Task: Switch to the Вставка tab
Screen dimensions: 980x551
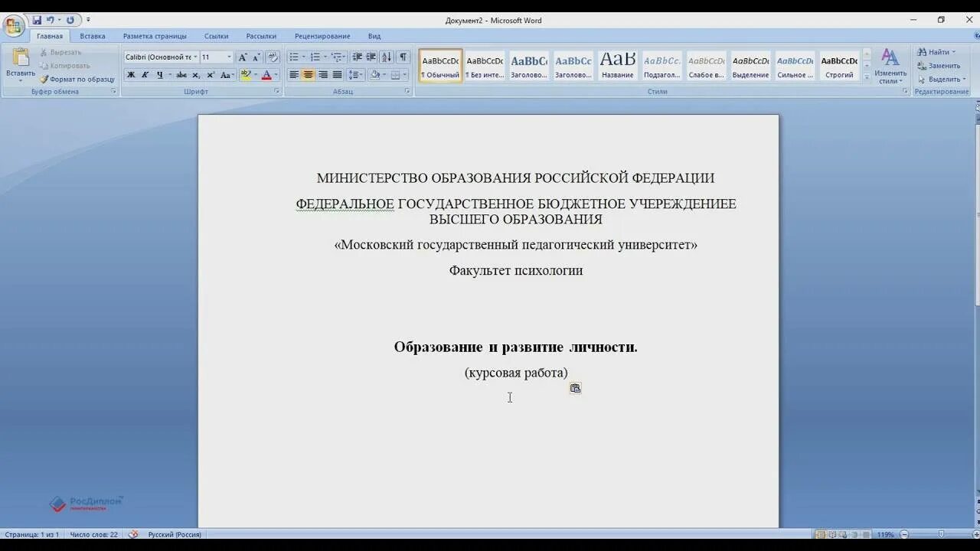Action: tap(93, 36)
